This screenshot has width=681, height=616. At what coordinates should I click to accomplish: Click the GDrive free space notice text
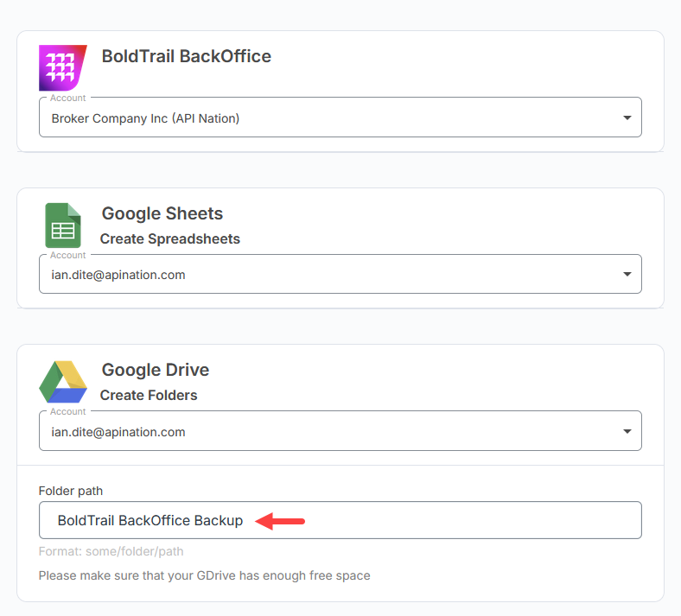(x=204, y=575)
